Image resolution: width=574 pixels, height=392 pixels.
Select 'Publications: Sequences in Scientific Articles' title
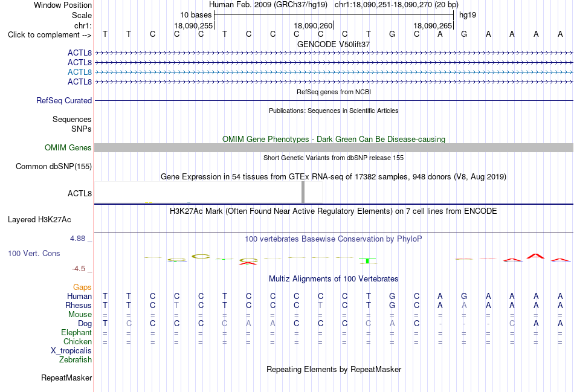(x=334, y=111)
